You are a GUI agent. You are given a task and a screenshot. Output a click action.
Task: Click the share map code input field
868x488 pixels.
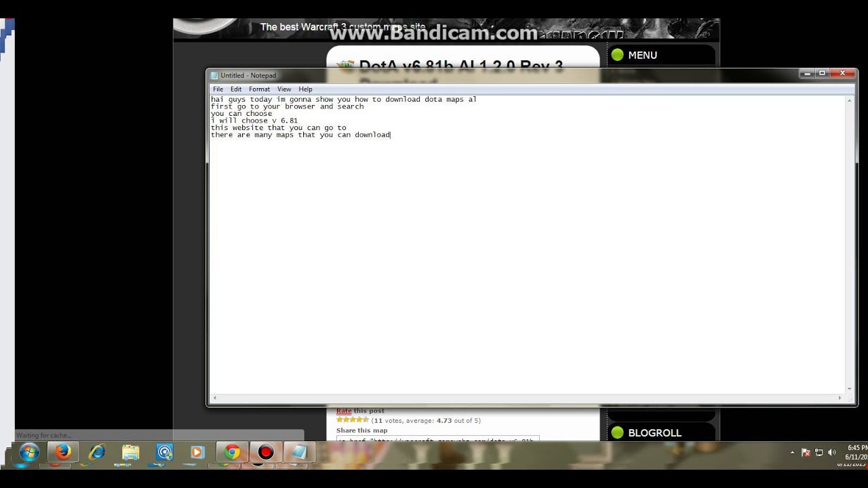tap(437, 440)
